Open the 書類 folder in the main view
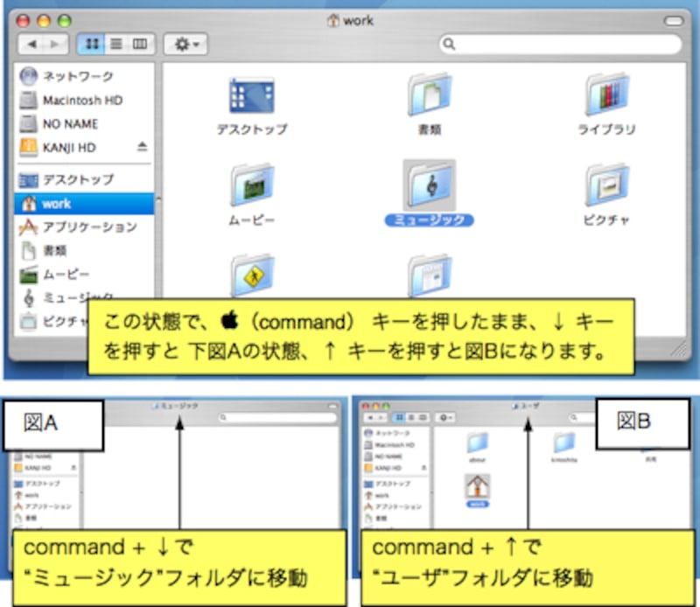The height and width of the screenshot is (607, 700). tap(430, 101)
